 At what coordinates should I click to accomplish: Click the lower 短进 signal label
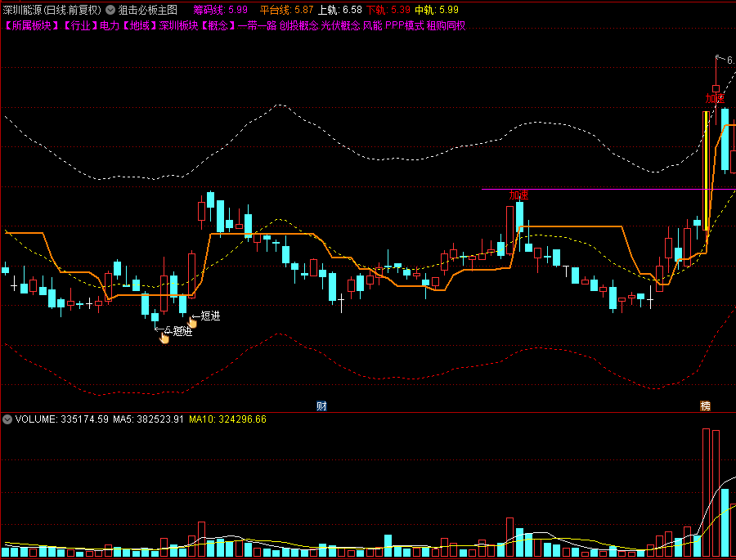click(x=182, y=331)
